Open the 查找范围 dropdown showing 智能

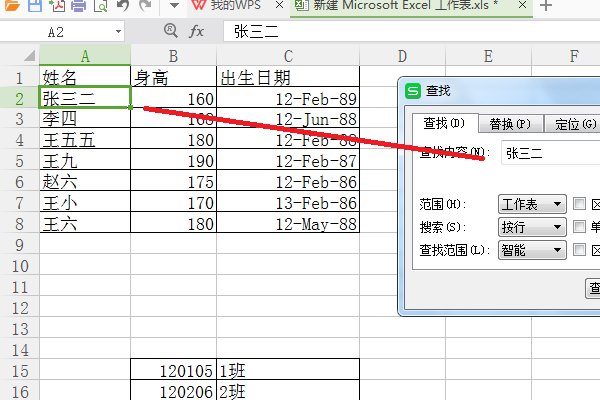(x=532, y=250)
